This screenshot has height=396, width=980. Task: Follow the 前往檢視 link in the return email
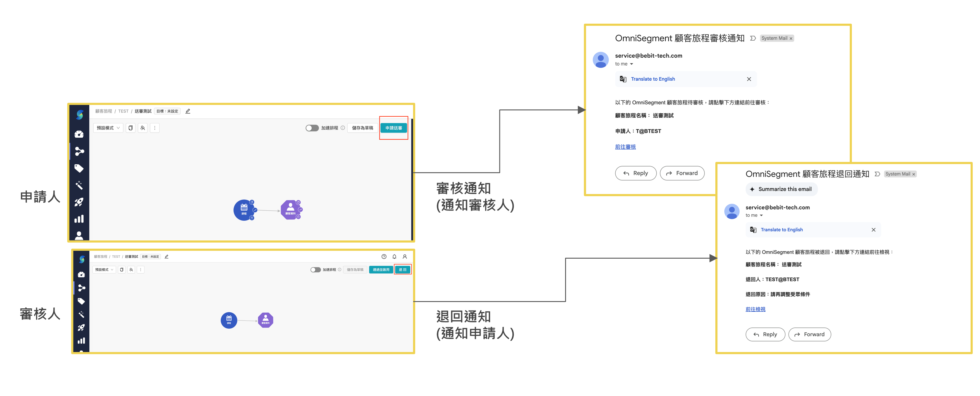point(756,309)
